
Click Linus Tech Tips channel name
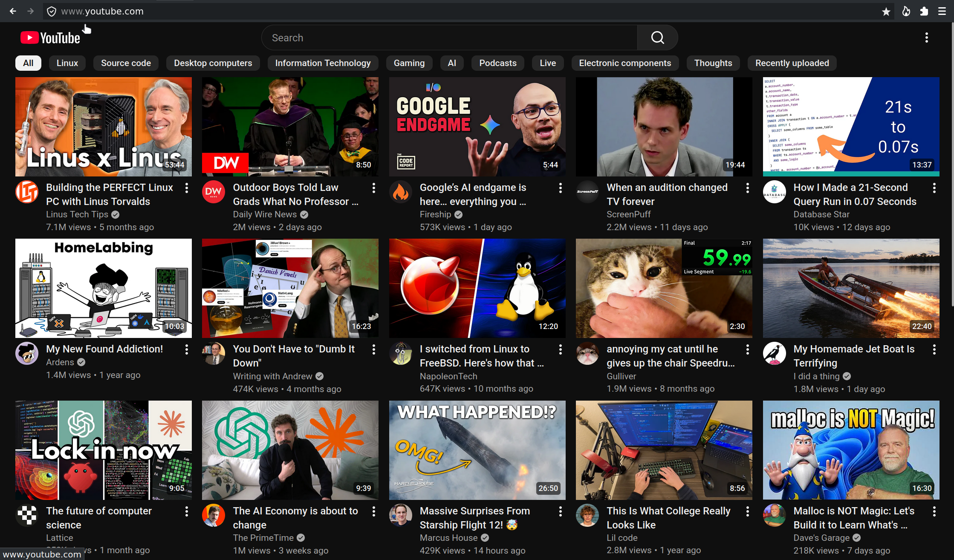pyautogui.click(x=77, y=214)
